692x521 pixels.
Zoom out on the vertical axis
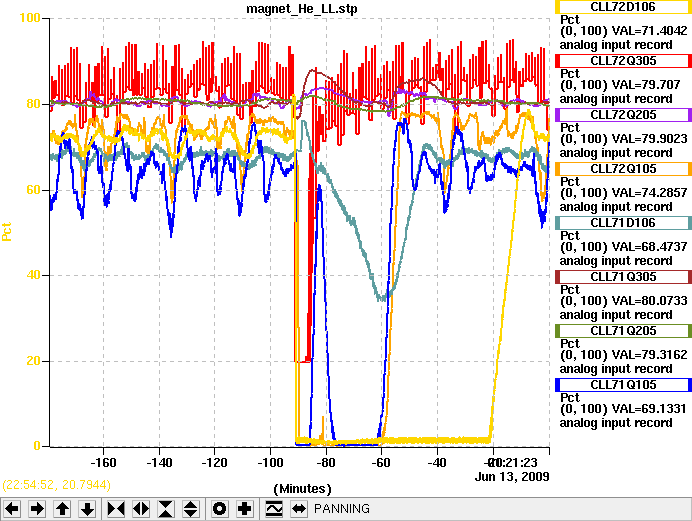pos(191,509)
